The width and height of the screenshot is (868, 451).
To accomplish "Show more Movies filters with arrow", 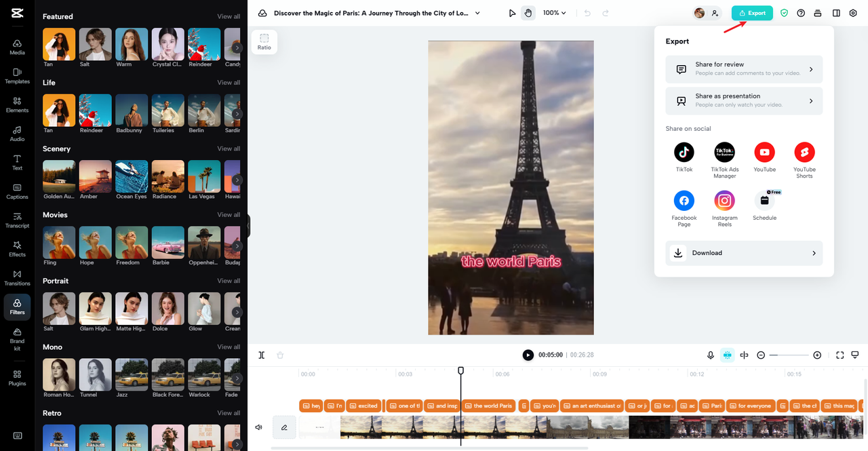I will [x=237, y=246].
